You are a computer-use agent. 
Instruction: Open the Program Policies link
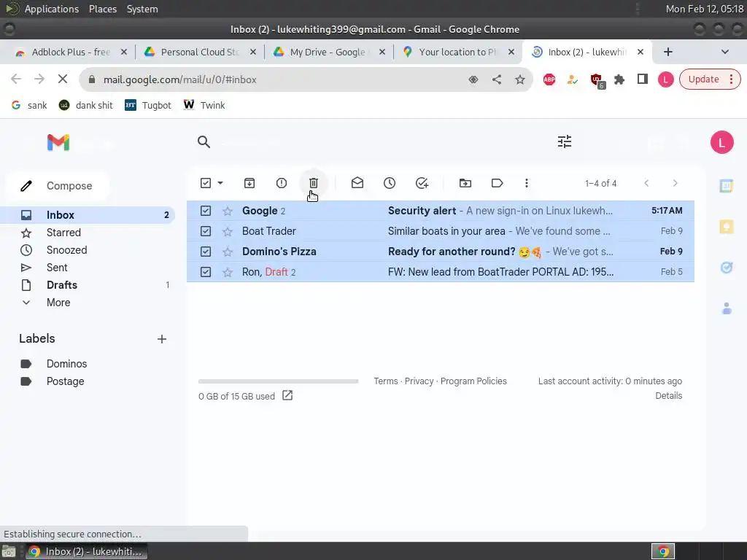click(x=473, y=381)
